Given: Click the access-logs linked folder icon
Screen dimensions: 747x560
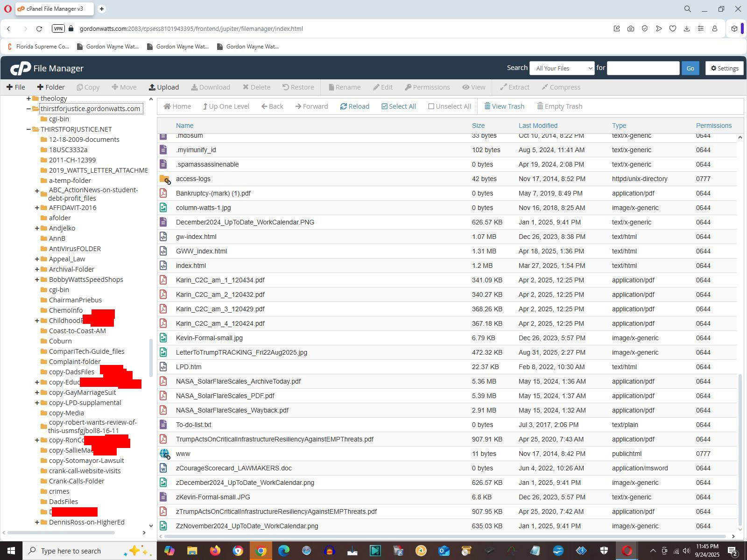Looking at the screenshot, I should pos(164,179).
